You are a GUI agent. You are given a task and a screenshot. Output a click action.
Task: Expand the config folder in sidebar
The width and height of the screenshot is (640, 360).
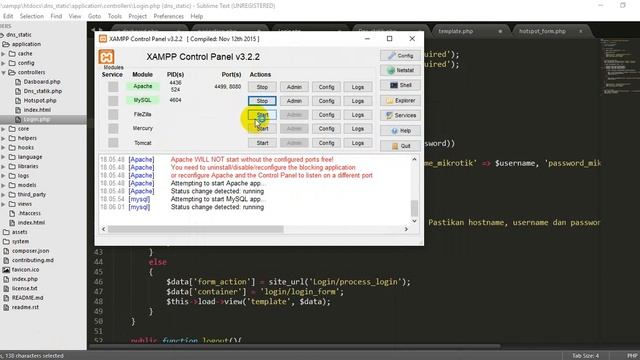pyautogui.click(x=3, y=63)
